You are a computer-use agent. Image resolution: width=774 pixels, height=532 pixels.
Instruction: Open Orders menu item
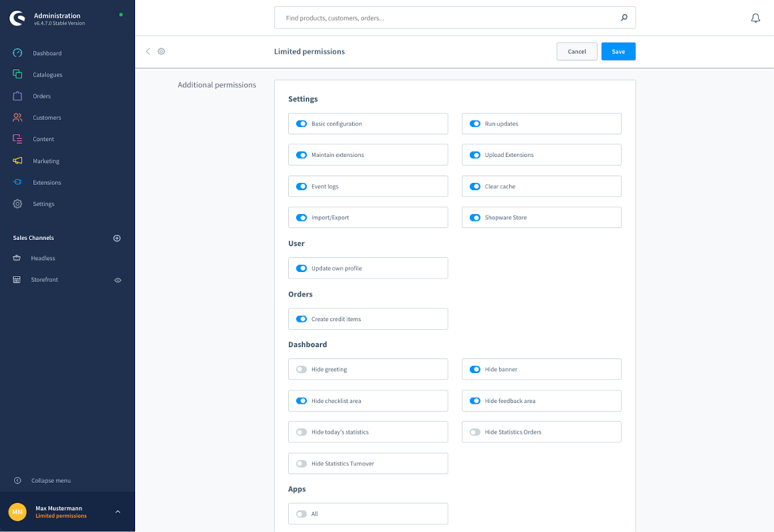click(x=41, y=96)
